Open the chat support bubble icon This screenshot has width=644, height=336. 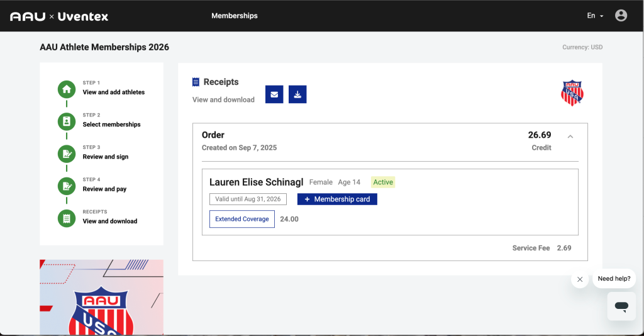tap(621, 306)
